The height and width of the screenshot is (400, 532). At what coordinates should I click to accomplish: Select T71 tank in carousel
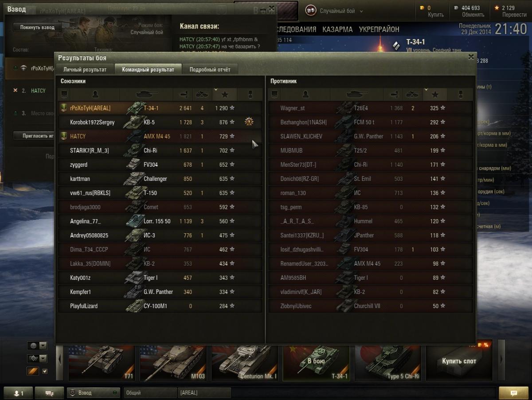click(x=102, y=363)
